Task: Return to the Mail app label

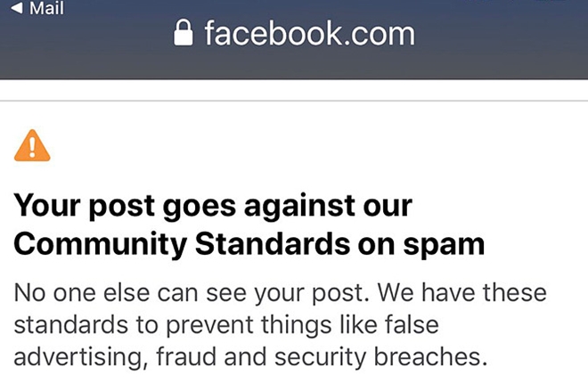Action: 47,8
